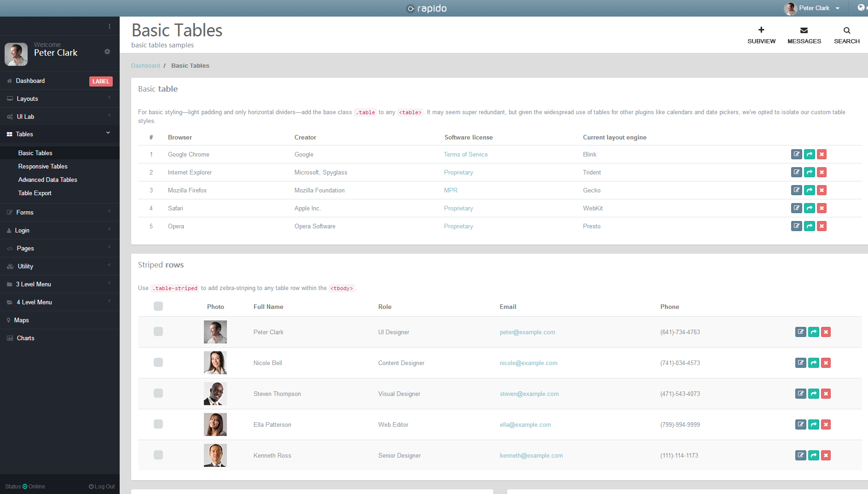868x494 pixels.
Task: Click the globe icon in top bar
Action: (x=861, y=7)
